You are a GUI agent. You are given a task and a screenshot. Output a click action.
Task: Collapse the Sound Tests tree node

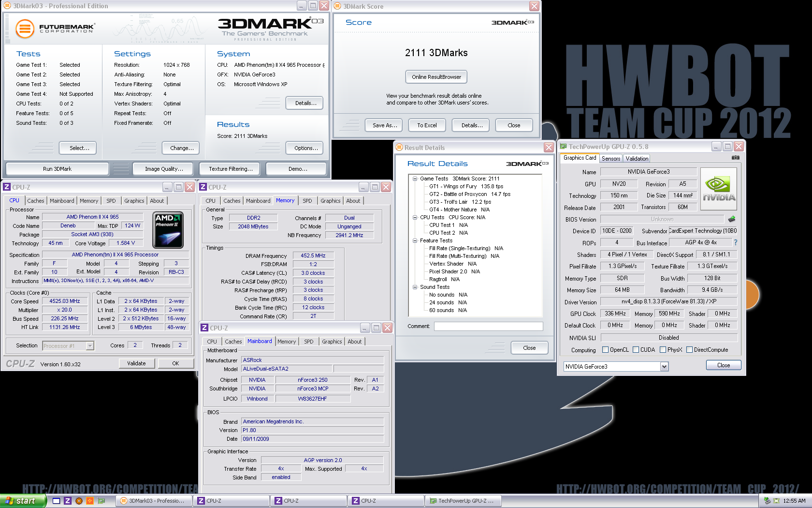click(x=415, y=287)
